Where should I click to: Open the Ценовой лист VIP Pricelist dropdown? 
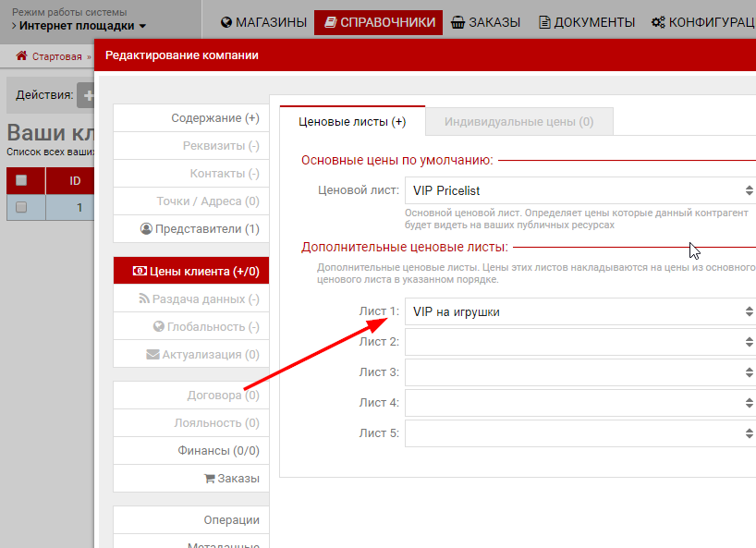pyautogui.click(x=580, y=190)
